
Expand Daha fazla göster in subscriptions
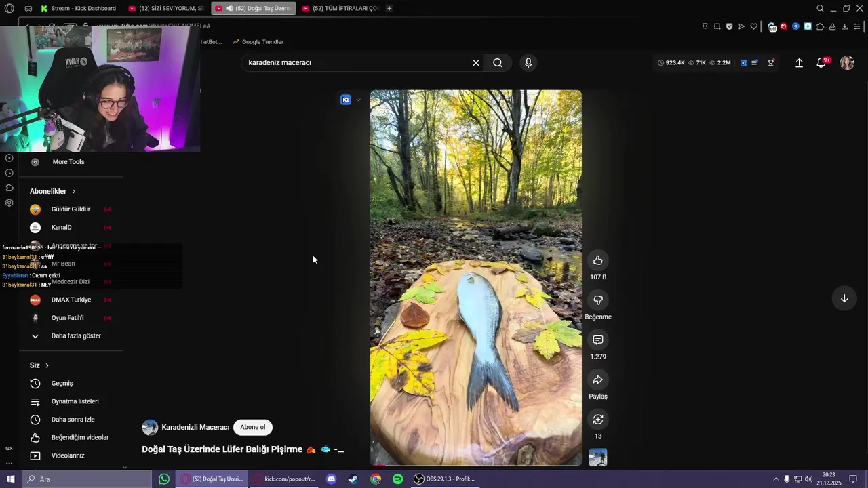pyautogui.click(x=66, y=335)
